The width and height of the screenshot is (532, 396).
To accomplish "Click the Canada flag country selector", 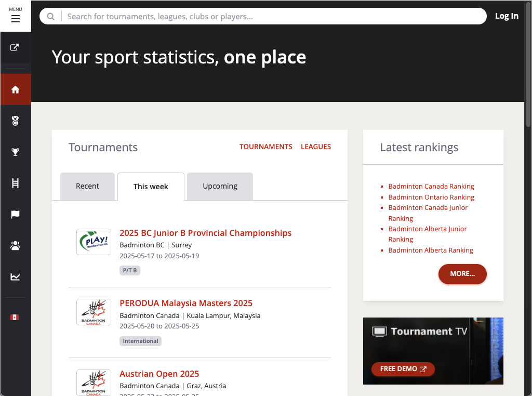I will click(15, 318).
